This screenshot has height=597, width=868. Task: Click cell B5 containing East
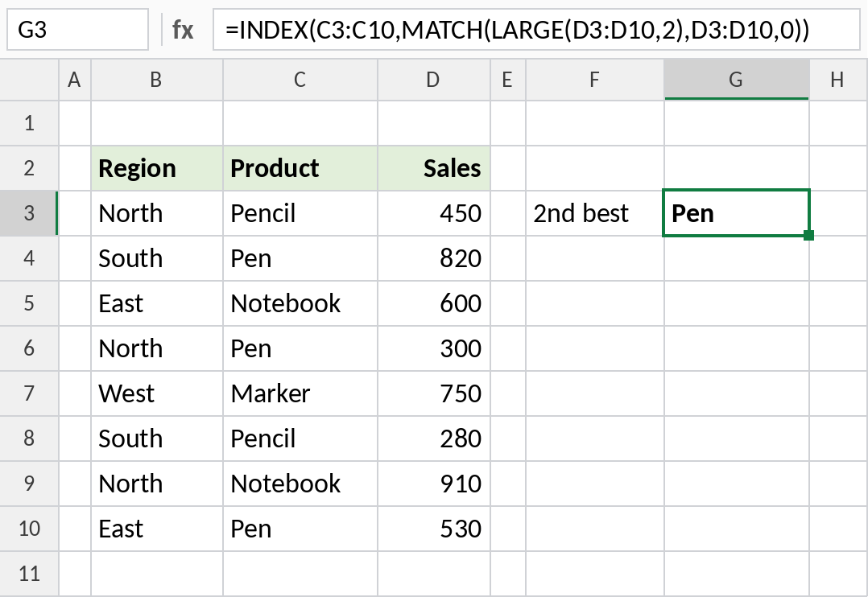coord(157,303)
